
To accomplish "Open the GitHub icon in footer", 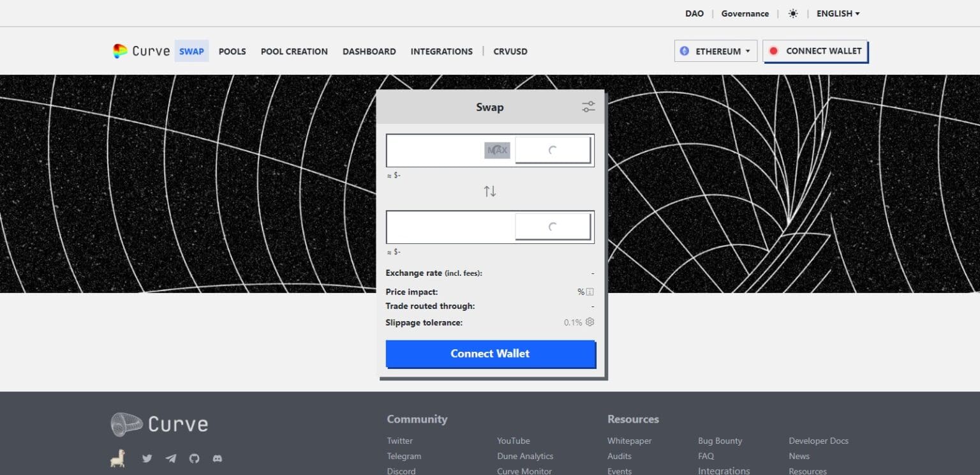I will click(x=194, y=458).
